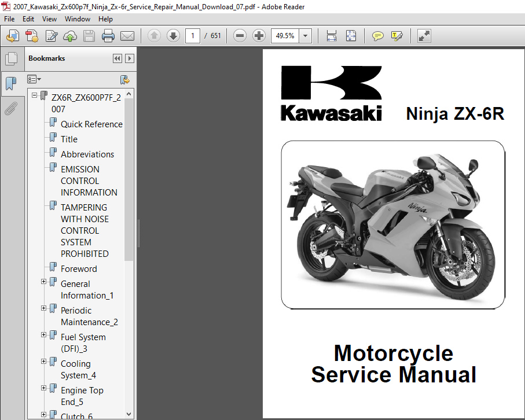Click the fit width scrolling icon
Screen dimensions: 525x420
point(332,36)
